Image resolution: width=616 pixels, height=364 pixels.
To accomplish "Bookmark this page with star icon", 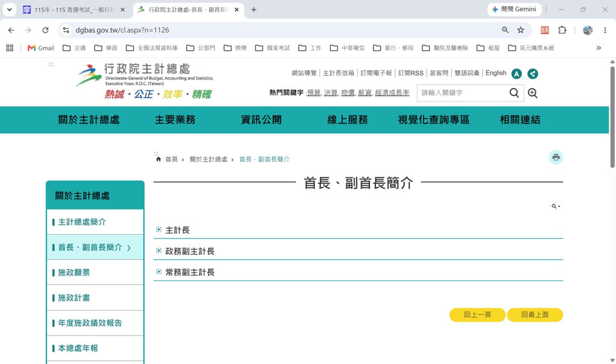I will pyautogui.click(x=520, y=30).
